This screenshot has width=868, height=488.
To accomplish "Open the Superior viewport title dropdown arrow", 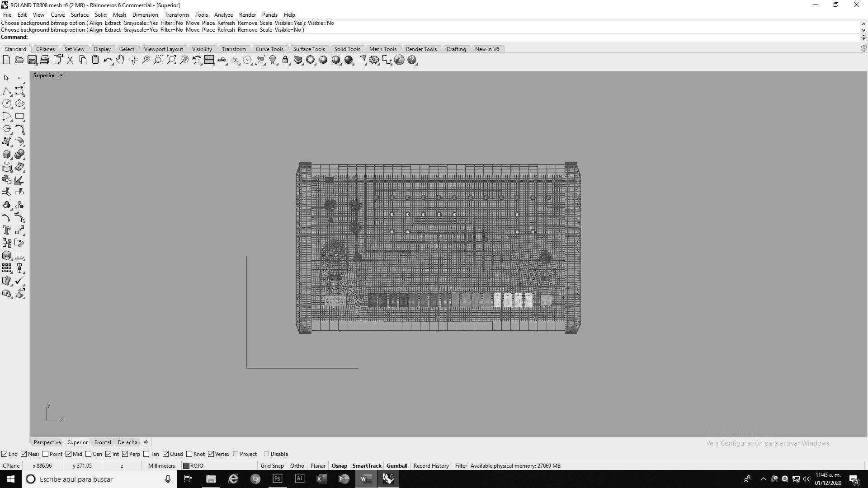I will point(61,75).
